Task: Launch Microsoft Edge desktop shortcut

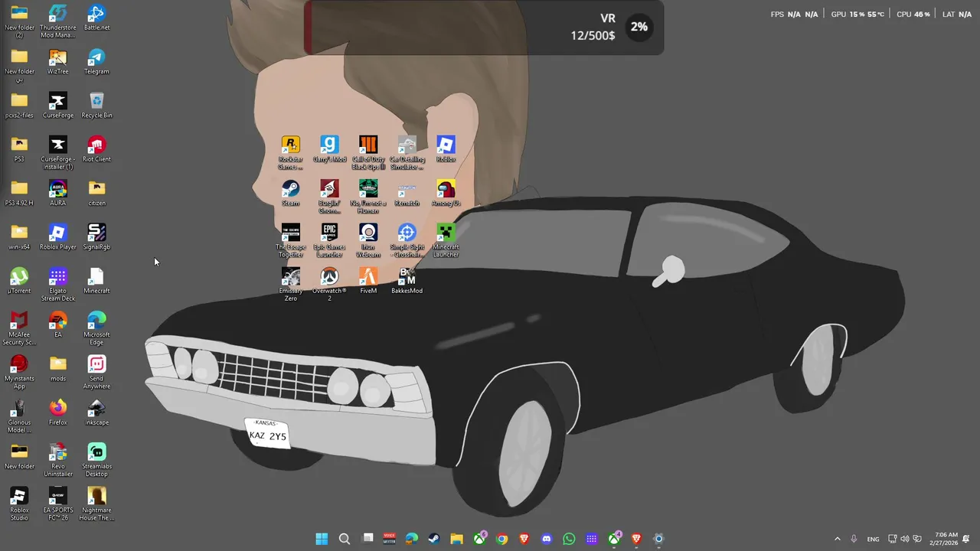Action: [96, 328]
